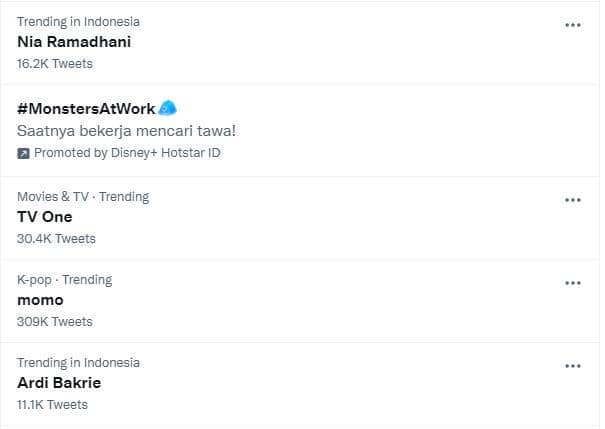605x429 pixels.
Task: Open the TV One trending topic
Action: [x=45, y=216]
